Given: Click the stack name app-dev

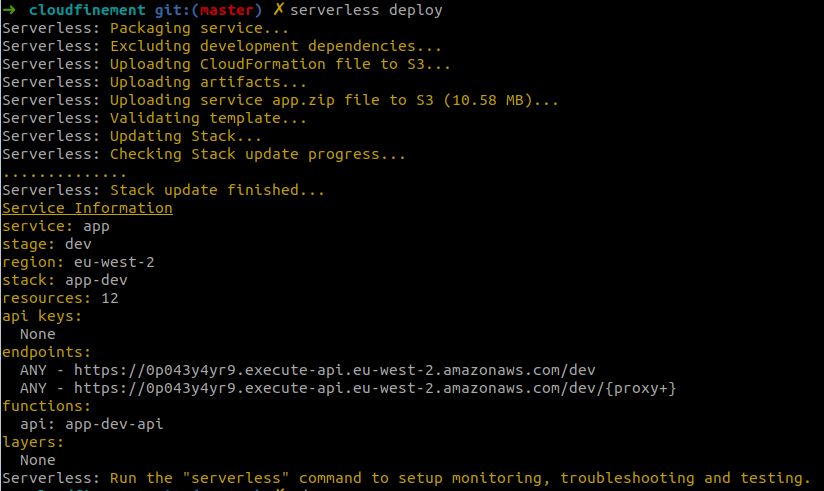Looking at the screenshot, I should tap(96, 280).
